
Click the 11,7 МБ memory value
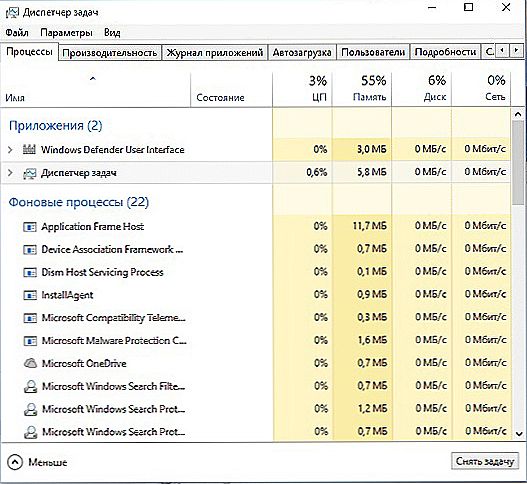coord(370,226)
